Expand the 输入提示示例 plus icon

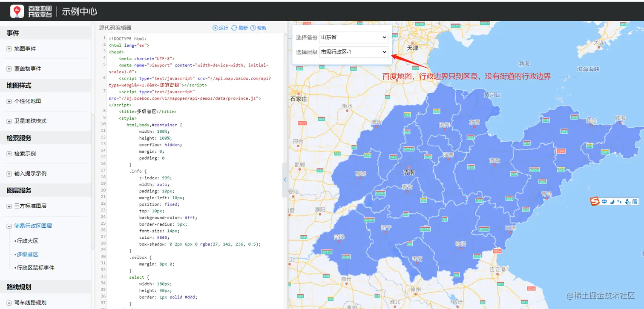pyautogui.click(x=9, y=174)
